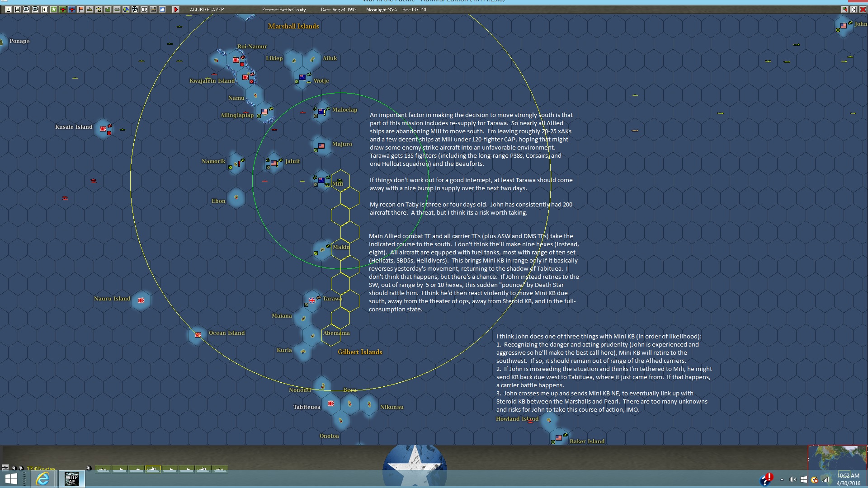Click the 'OP' operations toolbar button
The image size is (868, 488).
pyautogui.click(x=144, y=9)
